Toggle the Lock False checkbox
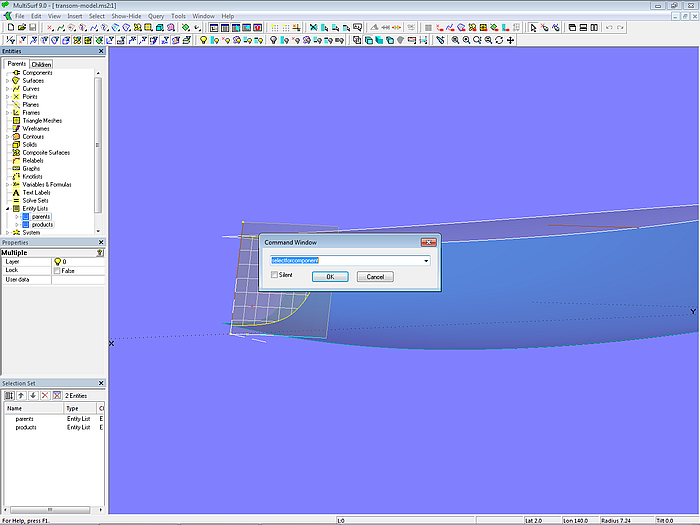 (57, 270)
